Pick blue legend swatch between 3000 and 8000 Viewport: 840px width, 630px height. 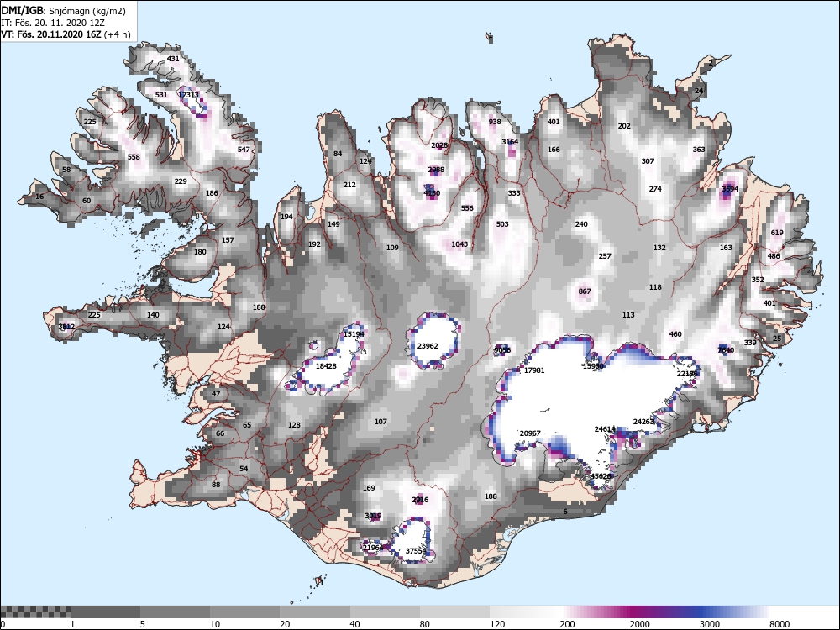(x=735, y=612)
